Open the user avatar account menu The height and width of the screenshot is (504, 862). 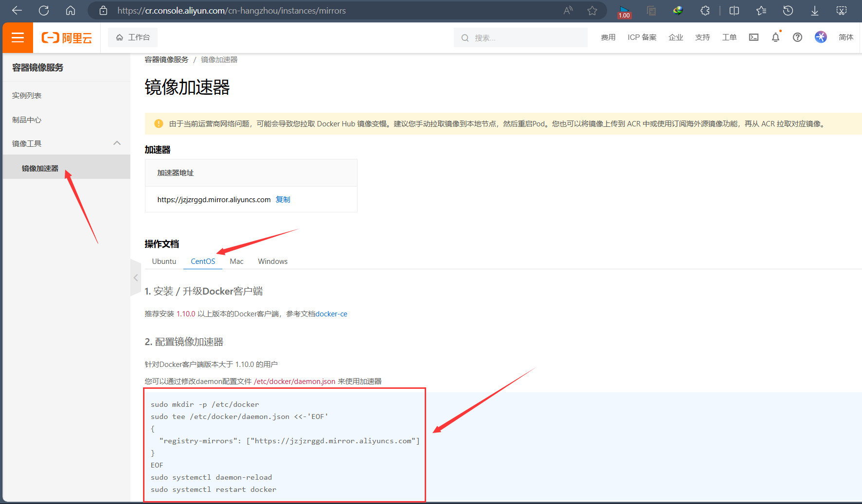(821, 37)
